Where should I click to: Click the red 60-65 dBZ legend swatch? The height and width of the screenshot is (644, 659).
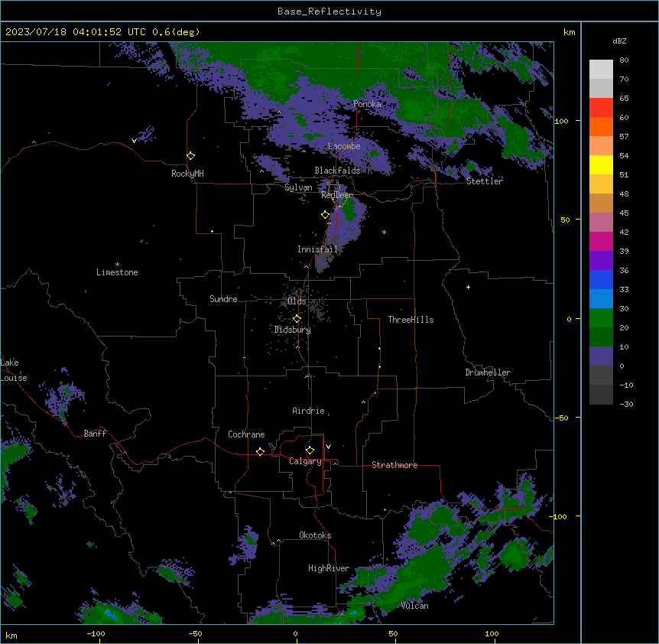coord(601,108)
